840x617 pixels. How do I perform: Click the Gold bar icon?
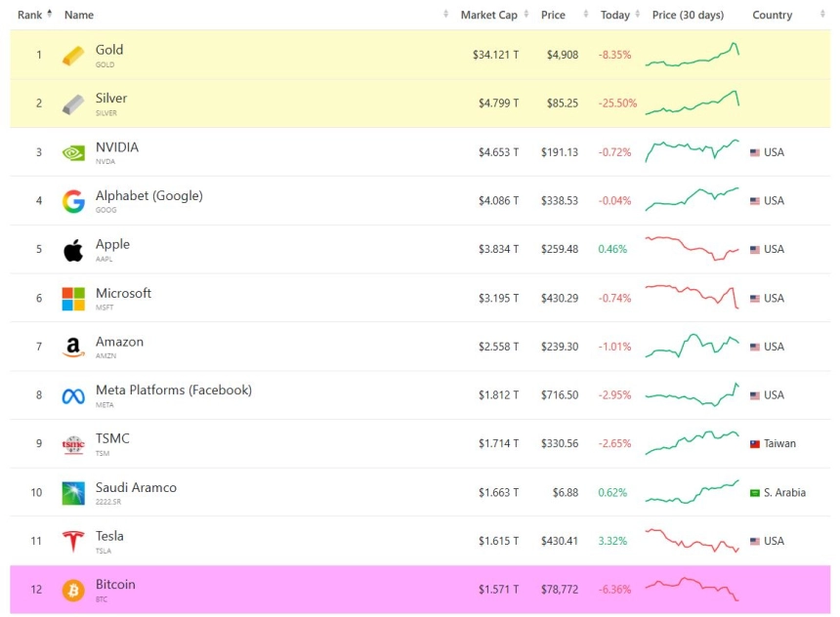(x=73, y=56)
